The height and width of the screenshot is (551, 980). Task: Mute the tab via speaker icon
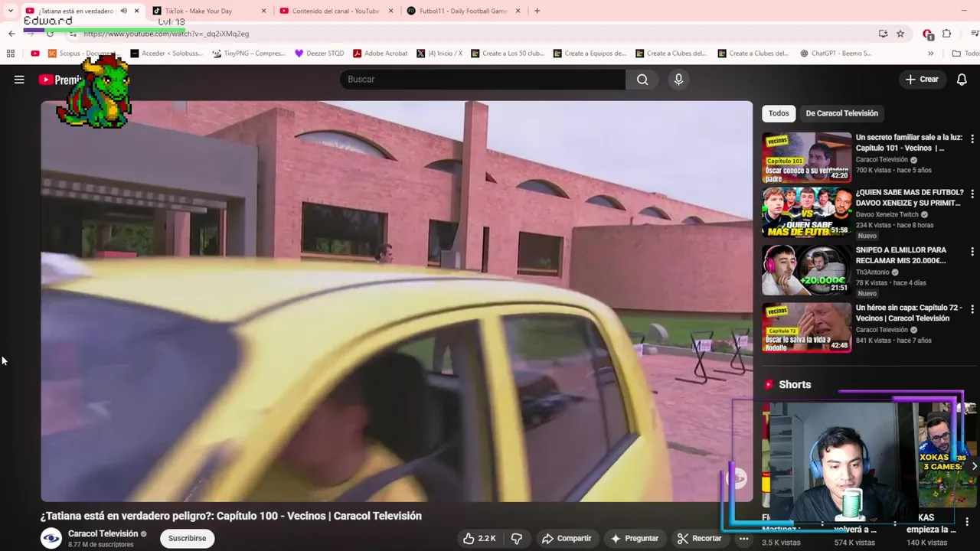[123, 11]
